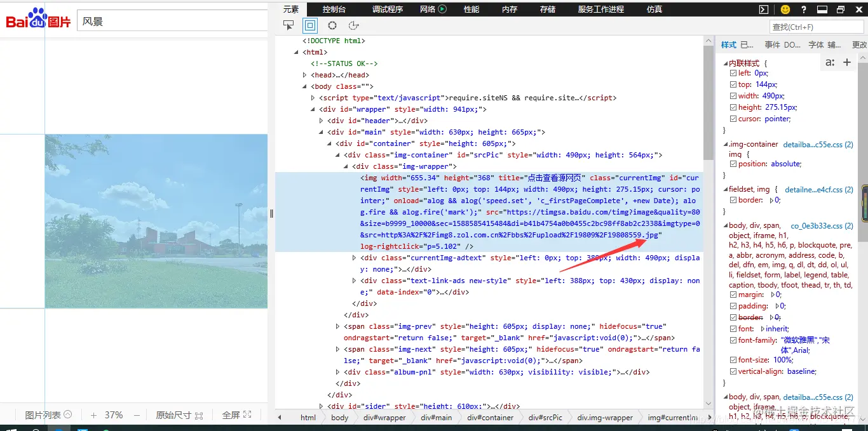
Task: Toggle the font-size: 100% checkbox
Action: click(733, 360)
